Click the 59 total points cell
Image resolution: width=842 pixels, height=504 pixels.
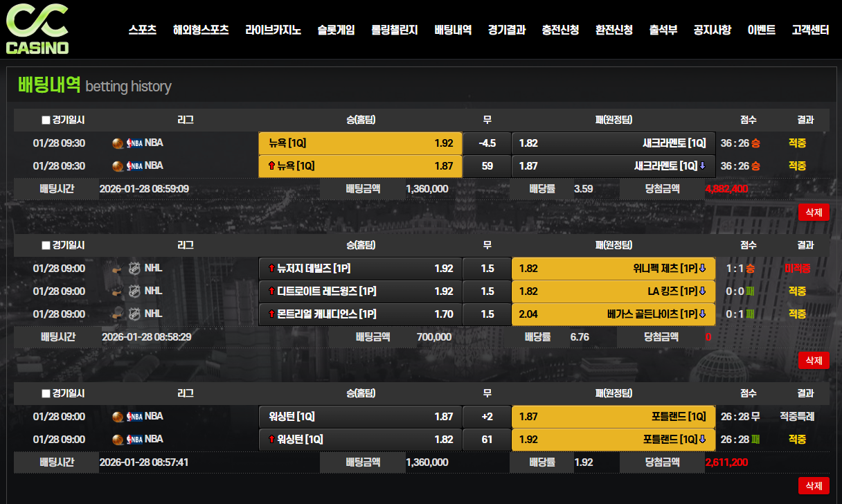pos(487,166)
